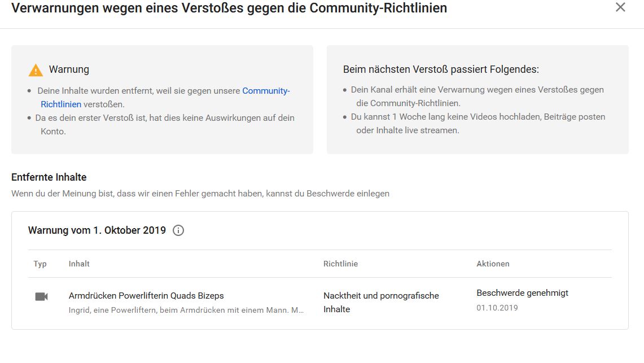Select the Nacktheit und pornografische Inhalte policy text
Image resolution: width=644 pixels, height=363 pixels.
pos(381,302)
